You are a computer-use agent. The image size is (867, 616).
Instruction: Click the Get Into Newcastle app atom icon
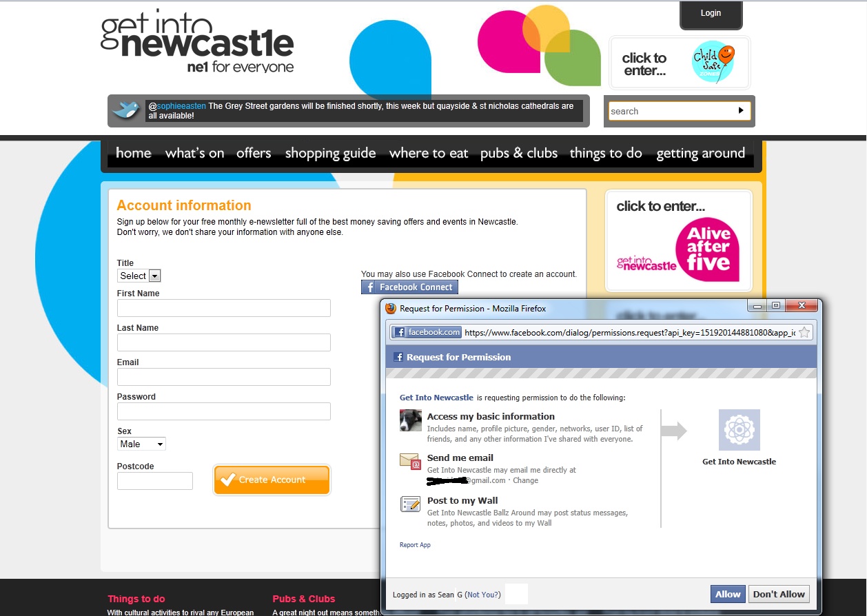[x=739, y=430]
